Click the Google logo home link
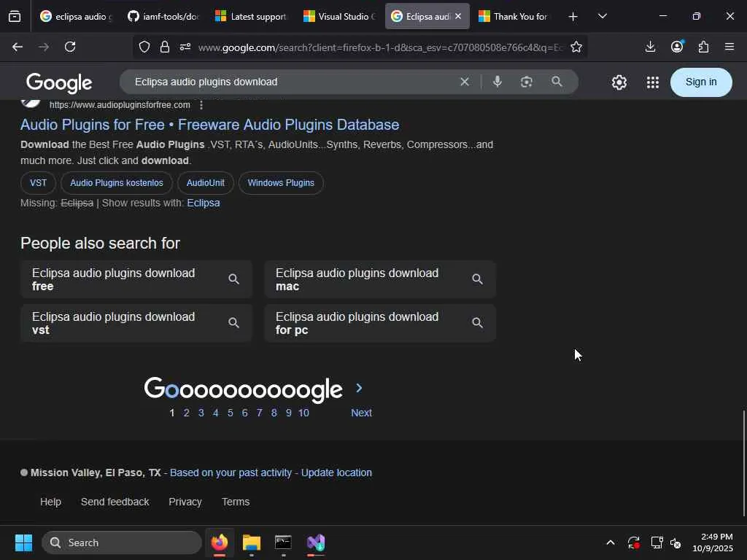Viewport: 747px width, 560px height. [59, 83]
